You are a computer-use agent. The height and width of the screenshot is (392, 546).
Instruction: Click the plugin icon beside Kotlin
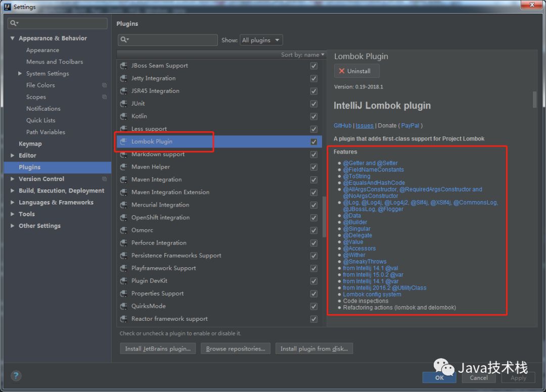(124, 117)
